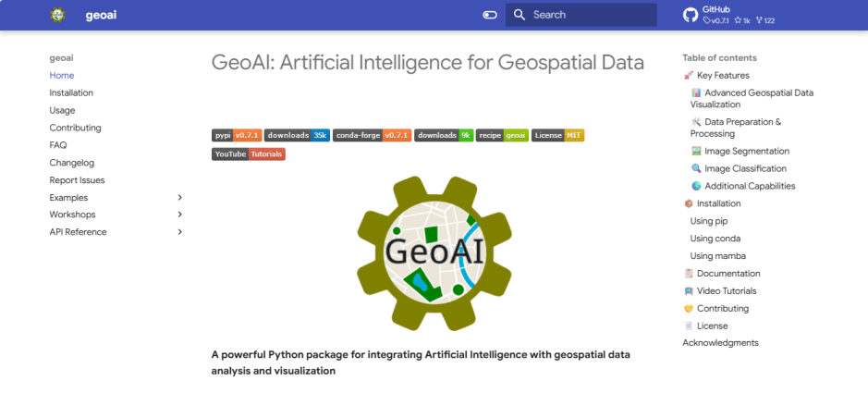Open the Changelog sidebar item
868x393 pixels.
[72, 163]
